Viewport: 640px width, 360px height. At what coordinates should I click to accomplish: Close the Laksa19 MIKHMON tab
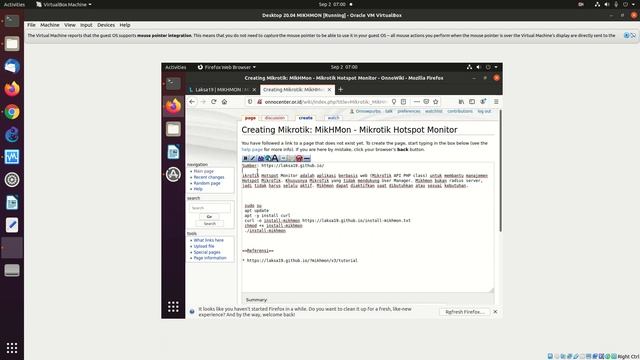254,89
